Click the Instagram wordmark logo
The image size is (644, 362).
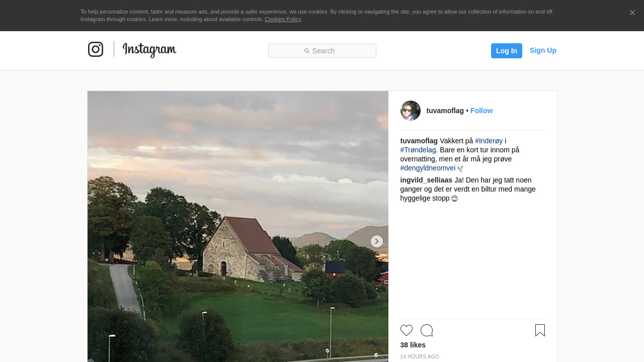149,50
